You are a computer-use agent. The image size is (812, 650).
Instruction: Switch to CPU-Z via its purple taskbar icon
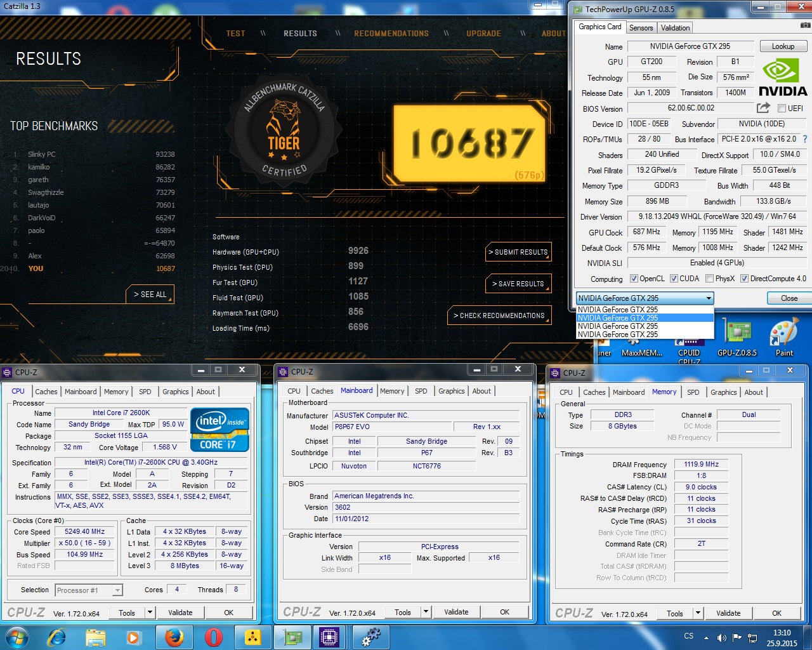[x=329, y=637]
